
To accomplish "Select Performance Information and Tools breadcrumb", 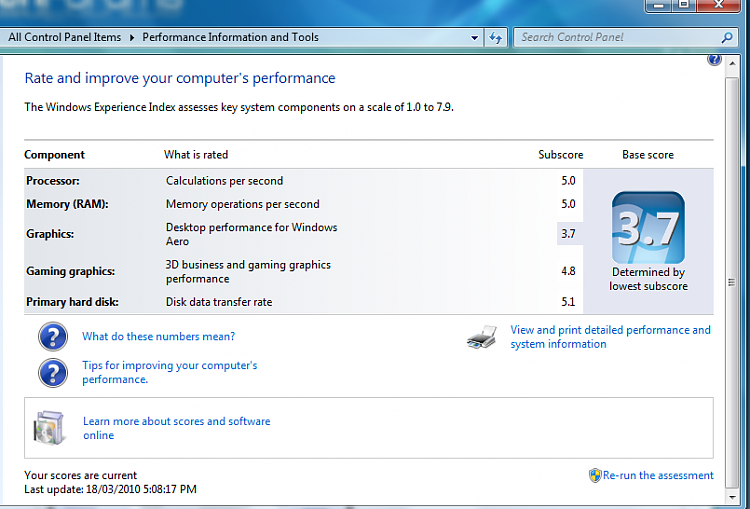I will pos(230,37).
